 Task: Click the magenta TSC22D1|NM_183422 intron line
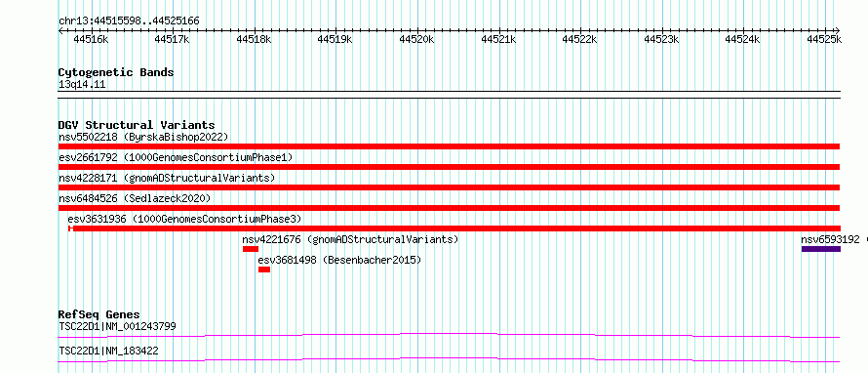tap(449, 359)
